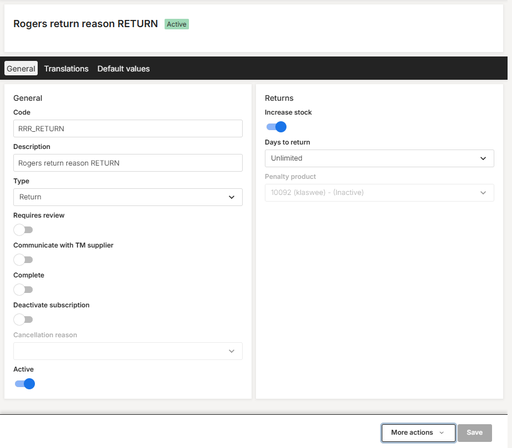Turn off the Active switch

tap(25, 384)
